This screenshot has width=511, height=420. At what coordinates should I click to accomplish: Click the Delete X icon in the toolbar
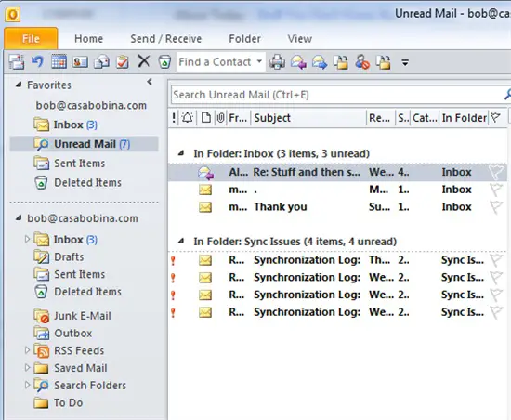144,61
